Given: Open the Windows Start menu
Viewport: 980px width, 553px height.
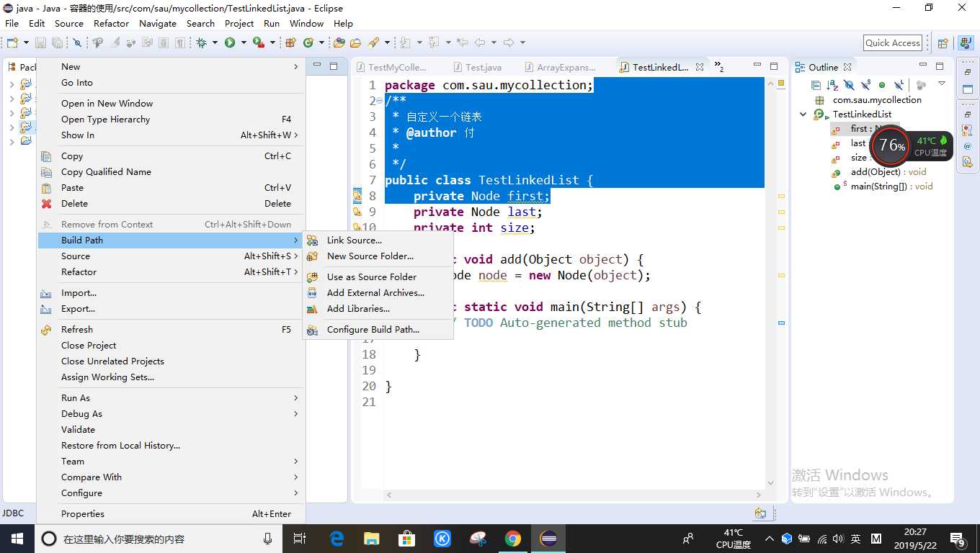Looking at the screenshot, I should click(17, 539).
